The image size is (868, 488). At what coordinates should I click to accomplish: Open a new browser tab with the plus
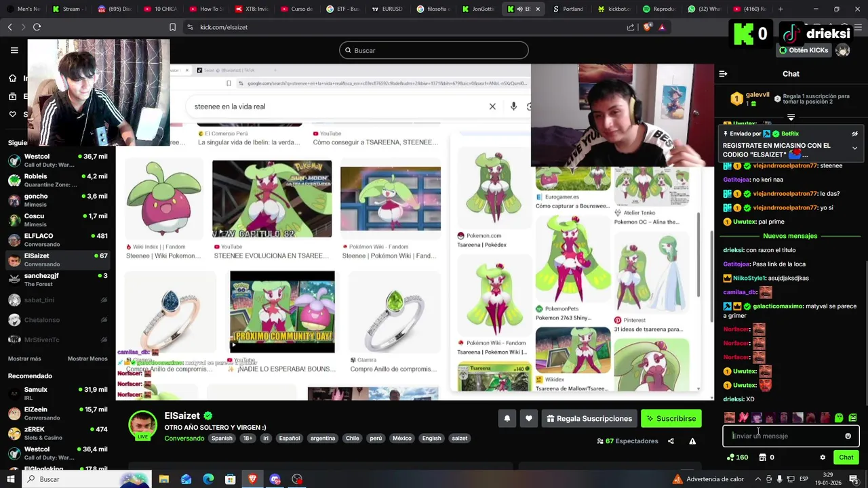coord(781,9)
